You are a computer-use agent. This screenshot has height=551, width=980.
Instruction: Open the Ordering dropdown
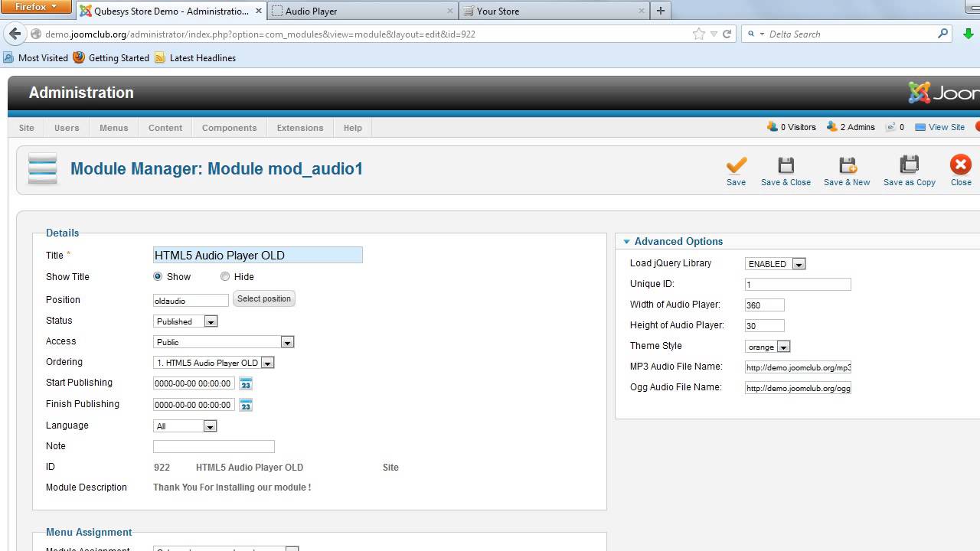[x=214, y=363]
